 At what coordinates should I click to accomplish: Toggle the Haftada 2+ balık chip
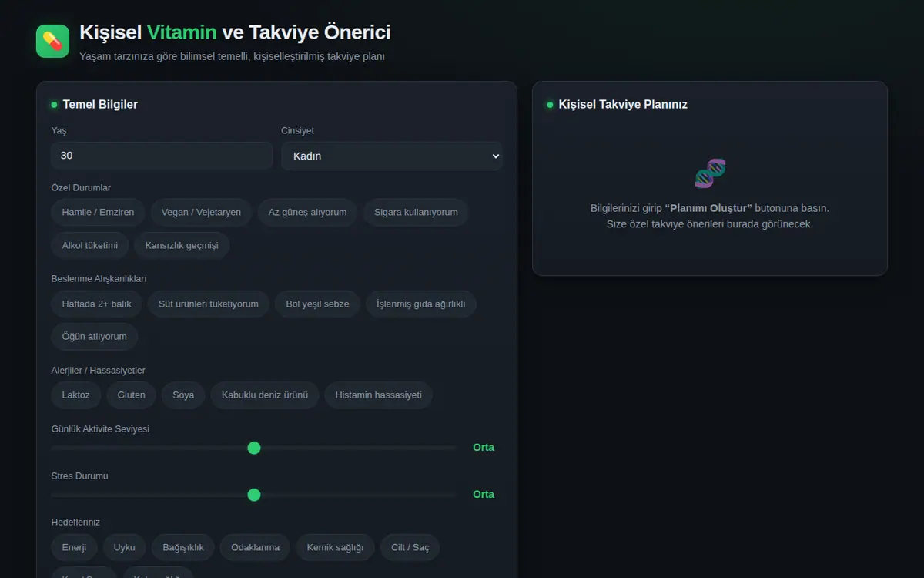97,304
